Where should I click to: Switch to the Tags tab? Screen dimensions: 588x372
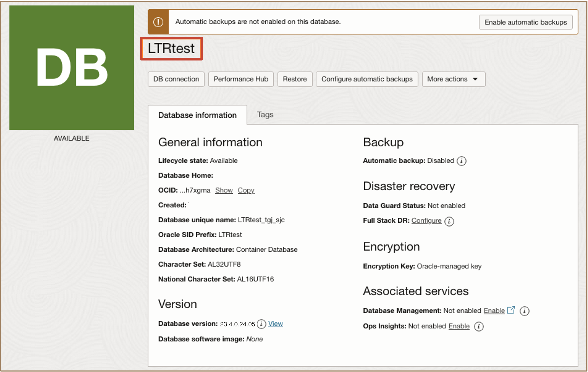pyautogui.click(x=265, y=114)
